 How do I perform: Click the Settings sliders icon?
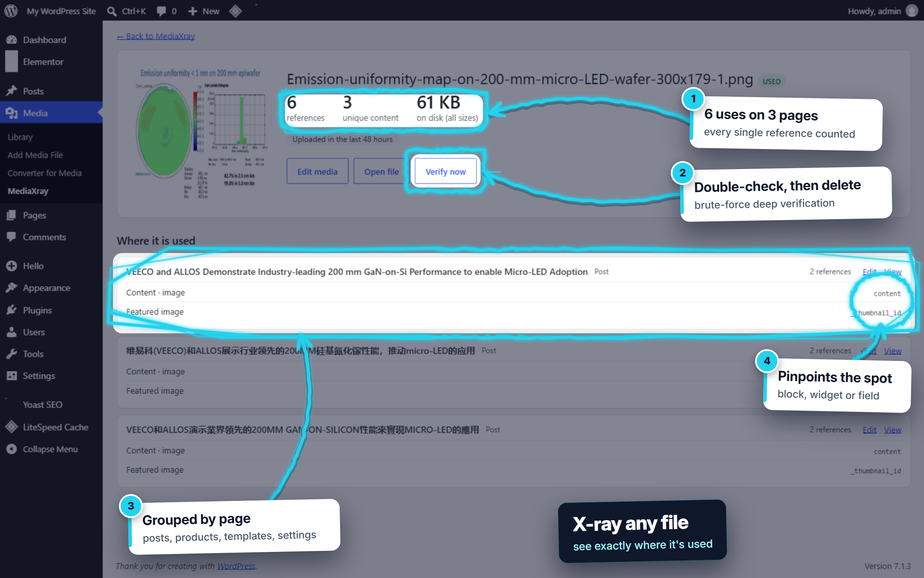(x=12, y=375)
